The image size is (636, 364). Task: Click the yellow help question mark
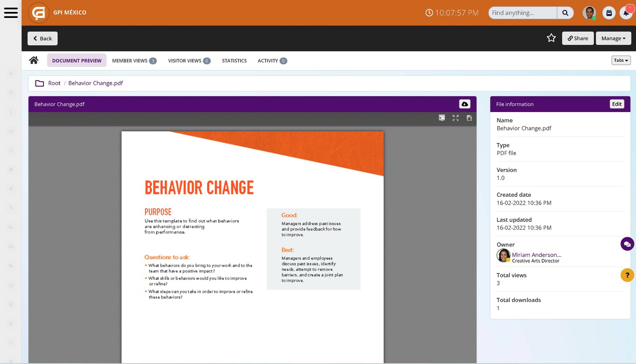click(x=627, y=275)
